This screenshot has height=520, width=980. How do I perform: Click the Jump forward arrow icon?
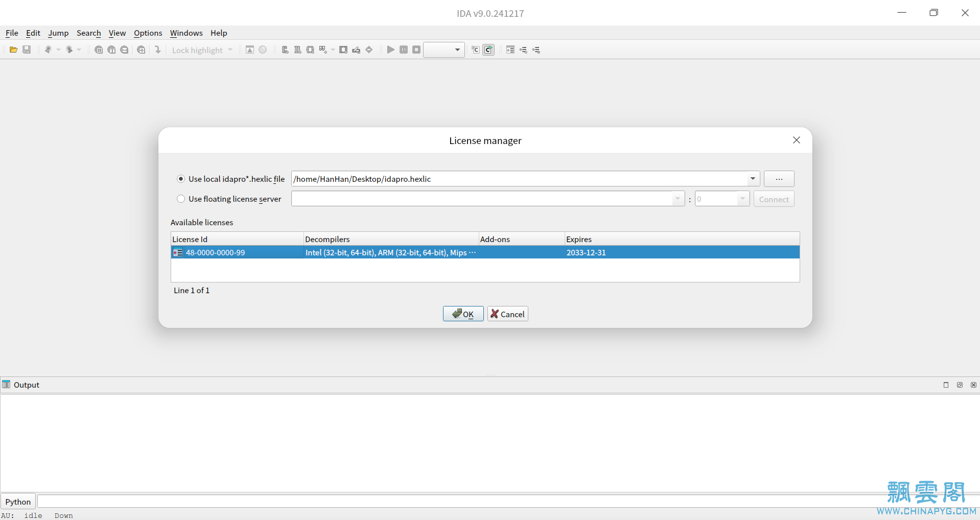pos(69,50)
